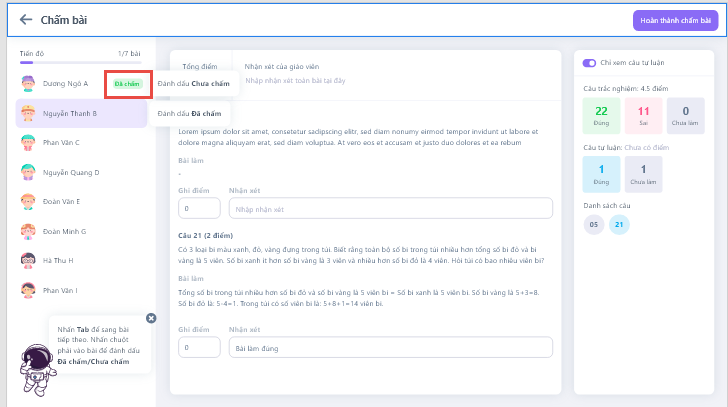Click the 1 Chưa làm essay card
Screen dimensions: 728x407
point(644,174)
